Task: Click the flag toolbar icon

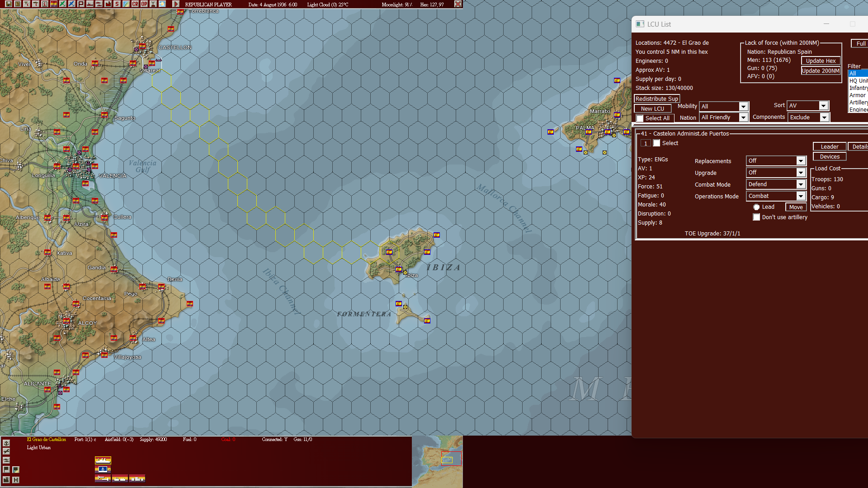Action: tap(80, 4)
